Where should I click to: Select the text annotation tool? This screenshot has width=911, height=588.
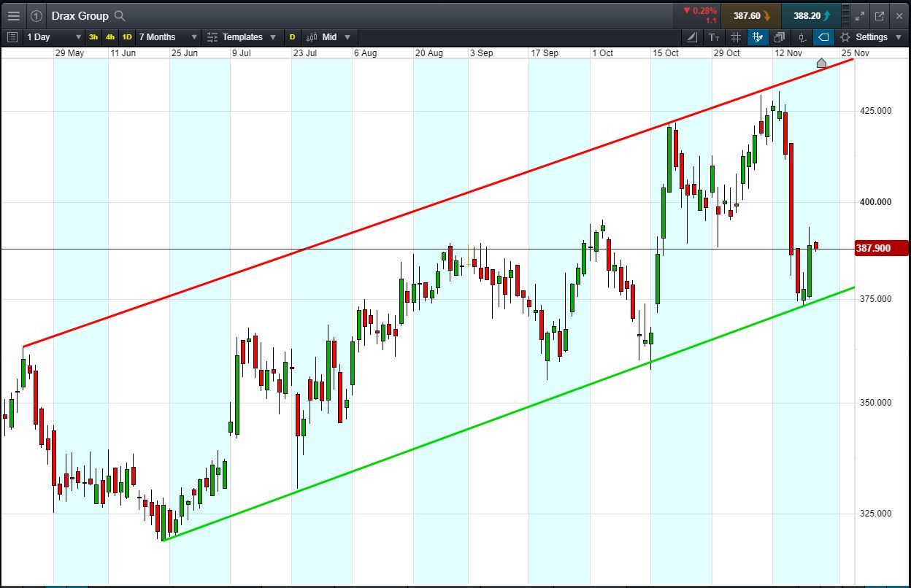(x=714, y=36)
